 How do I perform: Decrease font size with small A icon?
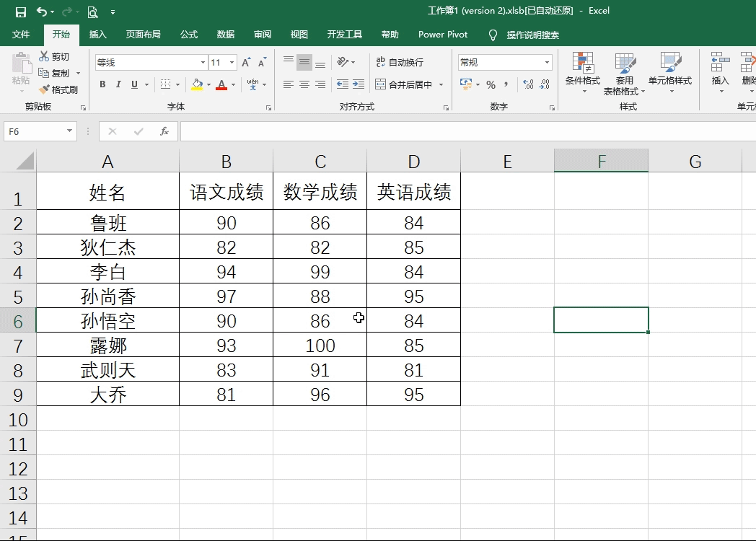pyautogui.click(x=263, y=62)
